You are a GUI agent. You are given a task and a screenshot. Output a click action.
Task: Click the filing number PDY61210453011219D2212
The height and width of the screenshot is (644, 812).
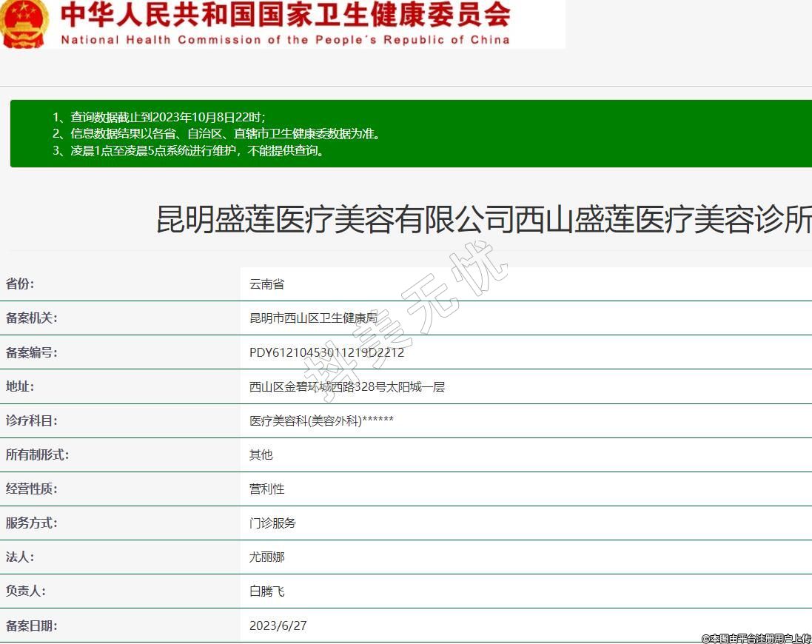(x=326, y=352)
